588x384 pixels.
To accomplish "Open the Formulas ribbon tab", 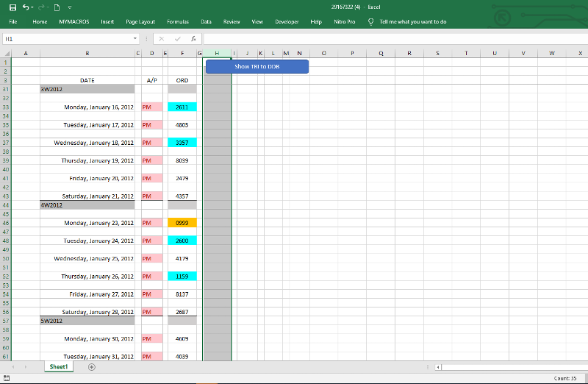I will [178, 22].
